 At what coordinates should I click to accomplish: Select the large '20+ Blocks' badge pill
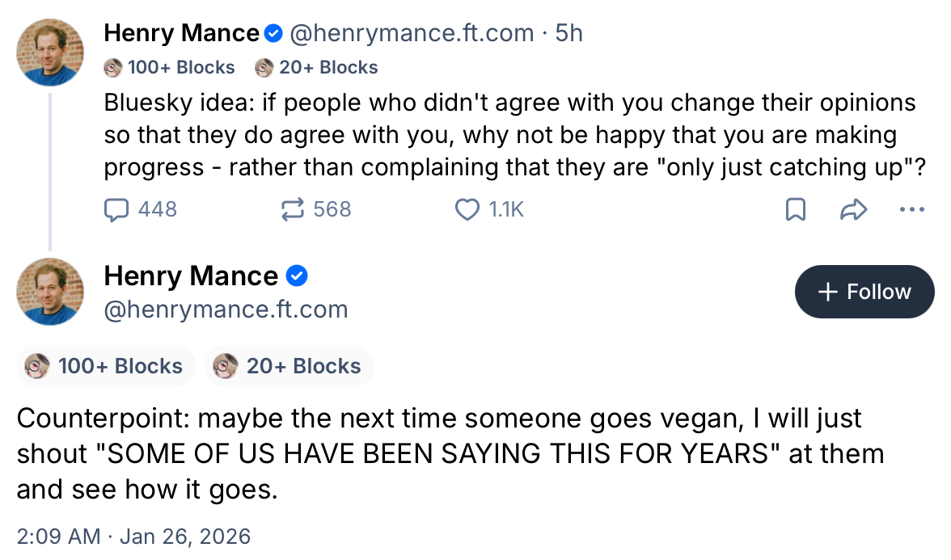coord(290,366)
